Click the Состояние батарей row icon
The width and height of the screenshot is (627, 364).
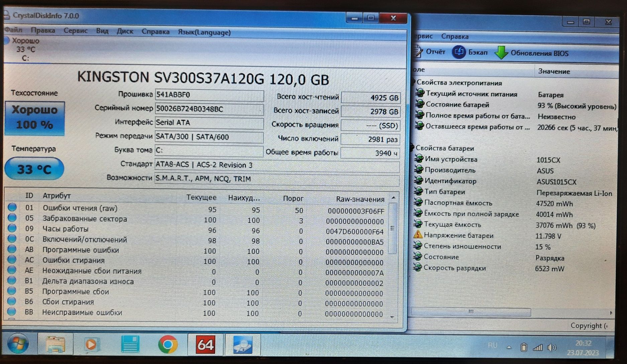(x=420, y=104)
